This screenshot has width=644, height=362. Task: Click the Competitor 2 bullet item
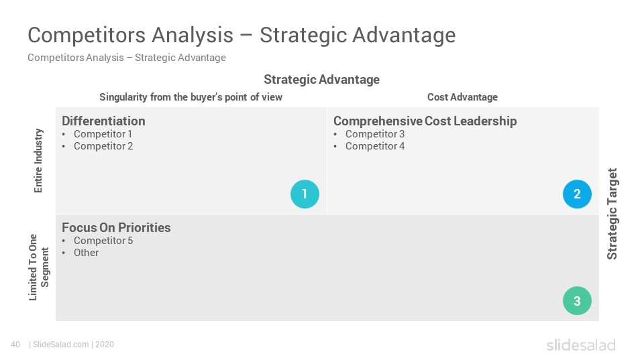point(103,146)
